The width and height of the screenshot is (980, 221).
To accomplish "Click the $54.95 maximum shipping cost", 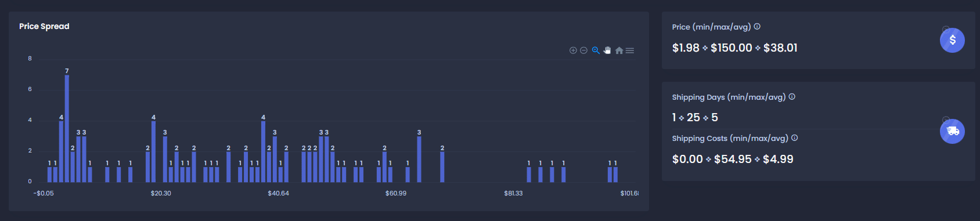I will 733,159.
